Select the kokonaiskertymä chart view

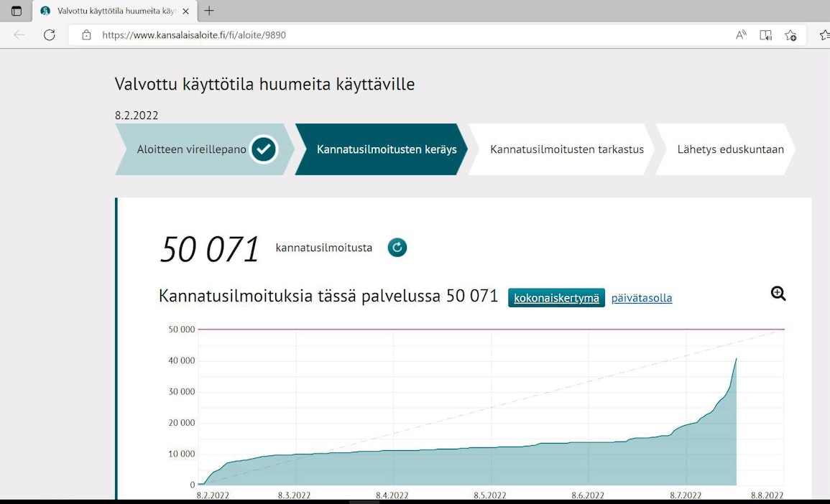coord(556,298)
